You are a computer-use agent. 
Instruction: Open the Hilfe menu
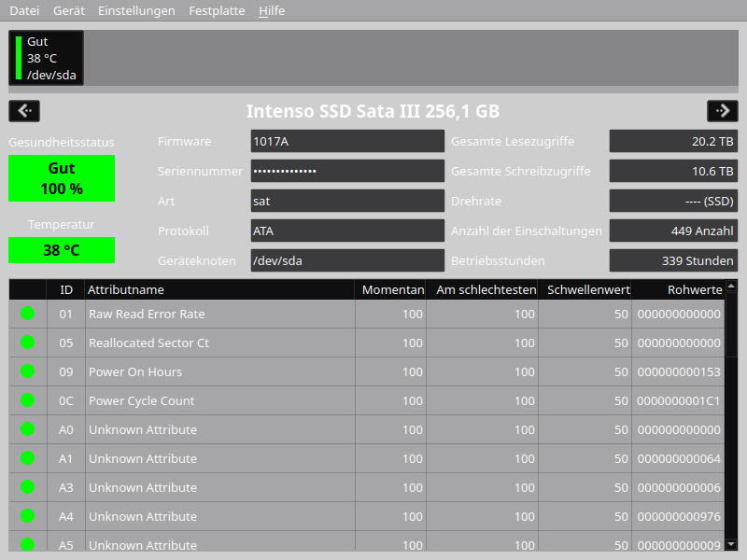272,10
